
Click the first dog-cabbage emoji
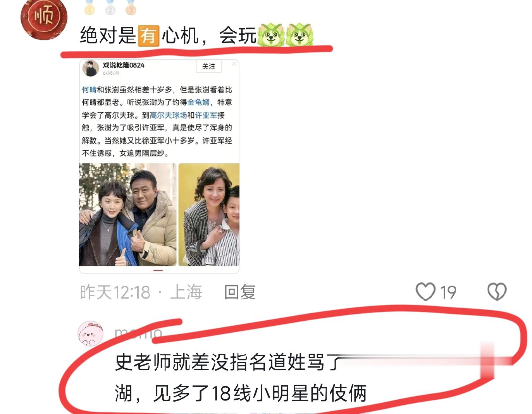click(271, 35)
